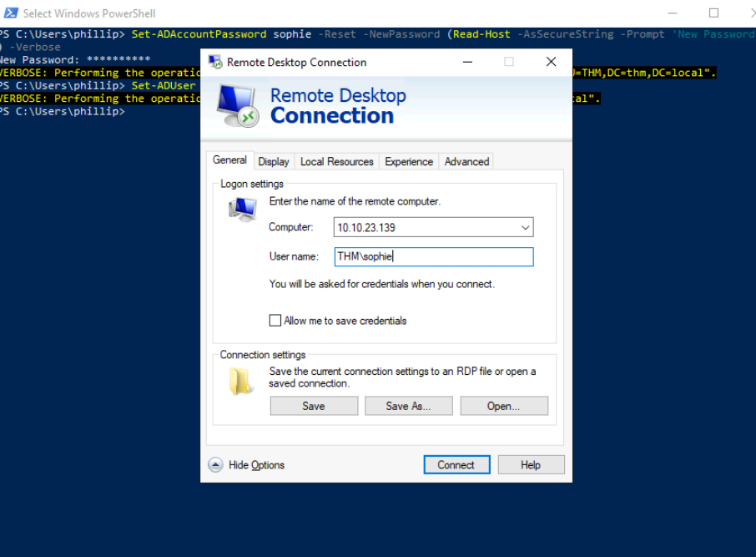
Task: Click the '-Verbose' text in PowerShell
Action: coord(35,48)
